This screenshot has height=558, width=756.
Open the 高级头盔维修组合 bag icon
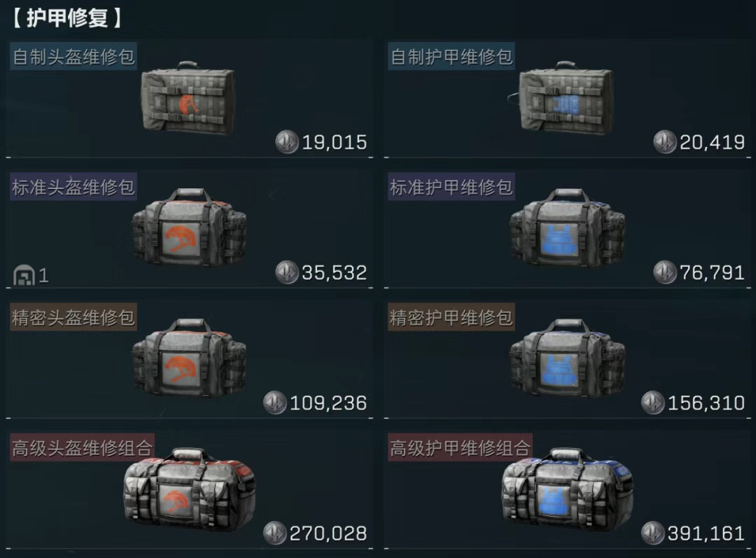[189, 489]
